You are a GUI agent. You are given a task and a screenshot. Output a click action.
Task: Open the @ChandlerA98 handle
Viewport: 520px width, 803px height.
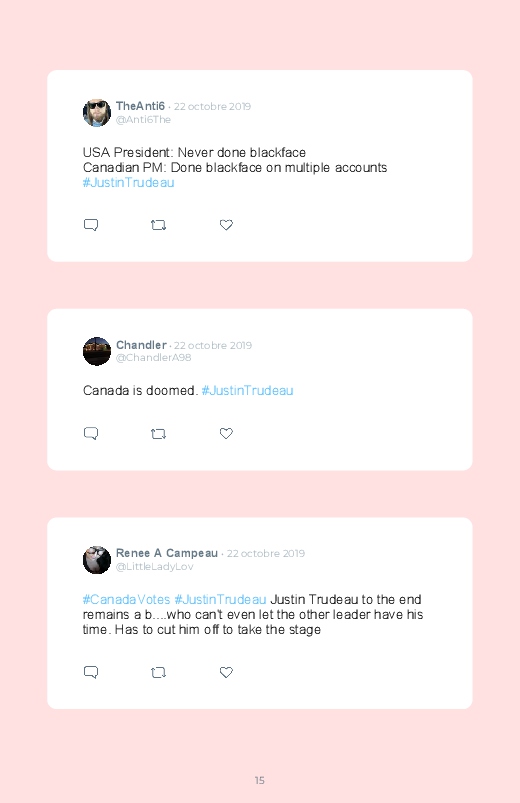click(154, 357)
